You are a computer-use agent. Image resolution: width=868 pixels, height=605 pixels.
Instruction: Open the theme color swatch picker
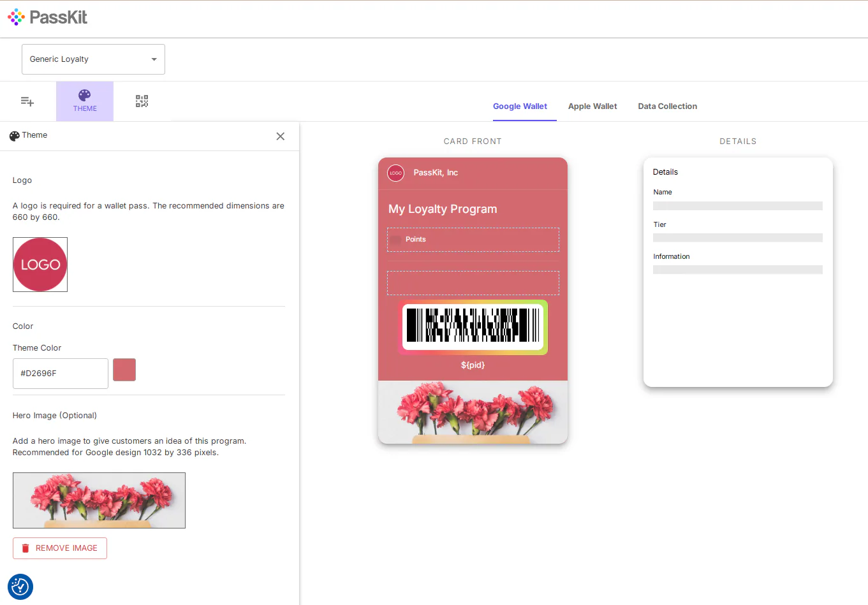[124, 370]
